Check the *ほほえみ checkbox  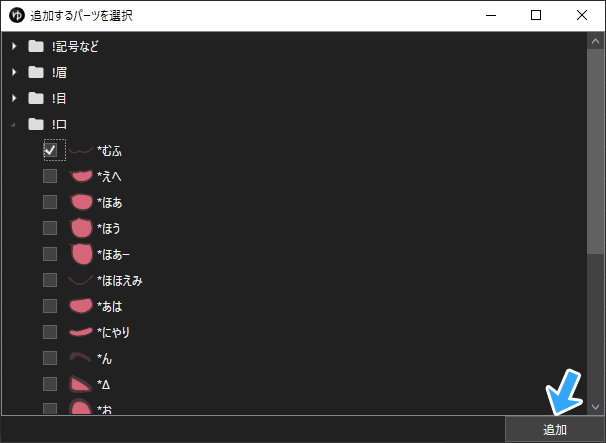pos(50,280)
